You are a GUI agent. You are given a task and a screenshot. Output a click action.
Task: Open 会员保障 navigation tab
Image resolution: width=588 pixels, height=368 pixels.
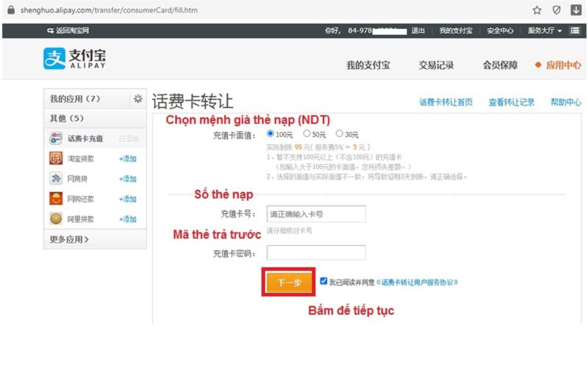(500, 65)
